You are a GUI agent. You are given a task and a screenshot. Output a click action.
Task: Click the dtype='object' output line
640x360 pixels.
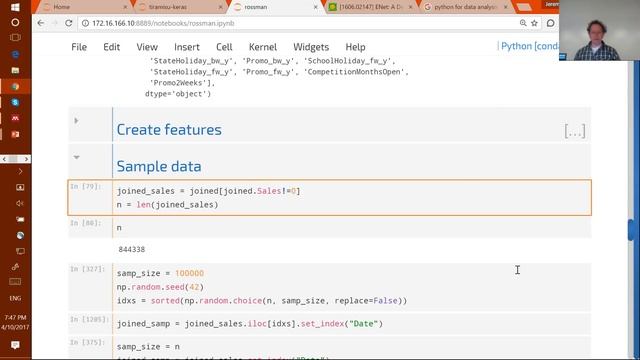pyautogui.click(x=178, y=94)
